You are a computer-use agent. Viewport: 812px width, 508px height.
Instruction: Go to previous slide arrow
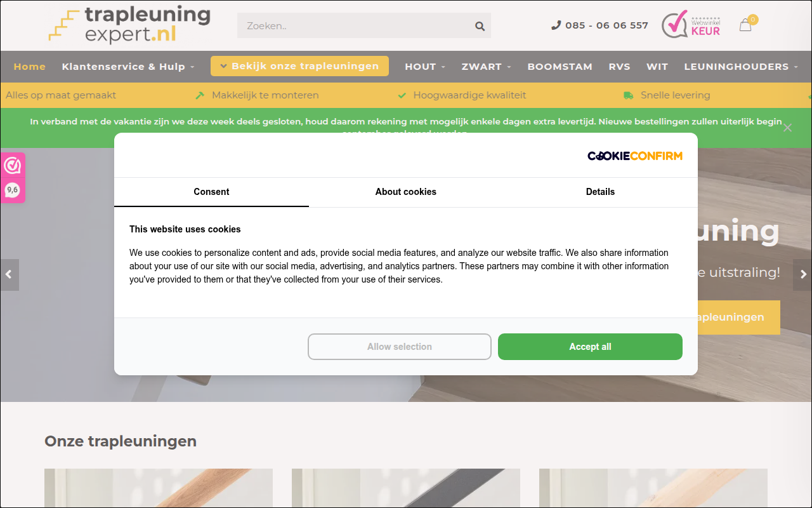tap(9, 274)
